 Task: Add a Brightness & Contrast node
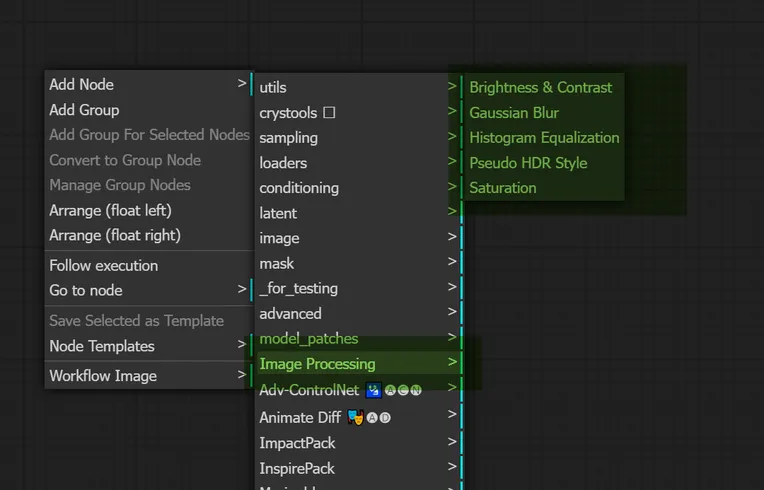(540, 87)
